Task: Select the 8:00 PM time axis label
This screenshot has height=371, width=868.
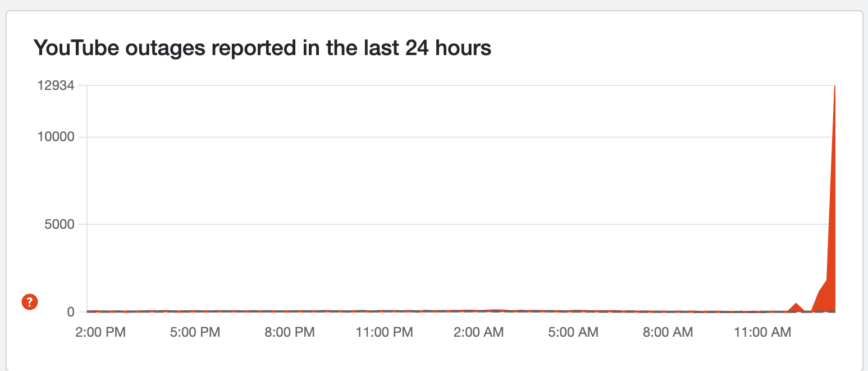Action: click(x=289, y=332)
